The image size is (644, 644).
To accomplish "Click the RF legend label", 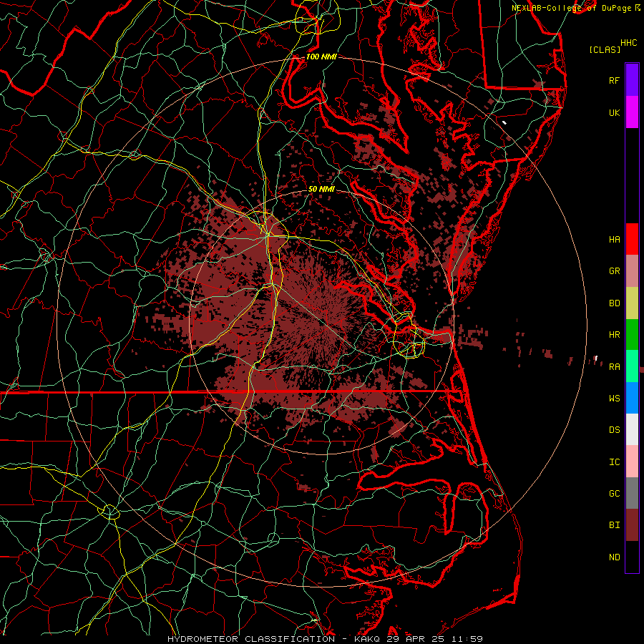I will (x=614, y=81).
